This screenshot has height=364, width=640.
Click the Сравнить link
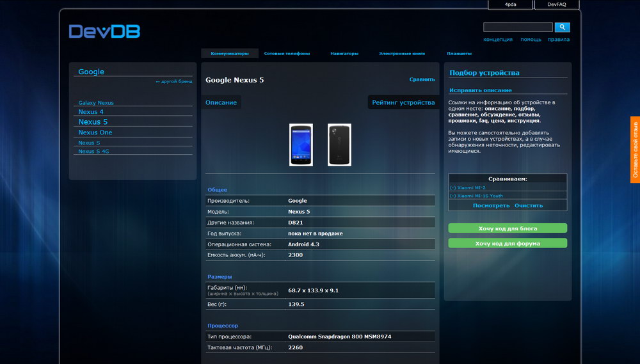422,79
